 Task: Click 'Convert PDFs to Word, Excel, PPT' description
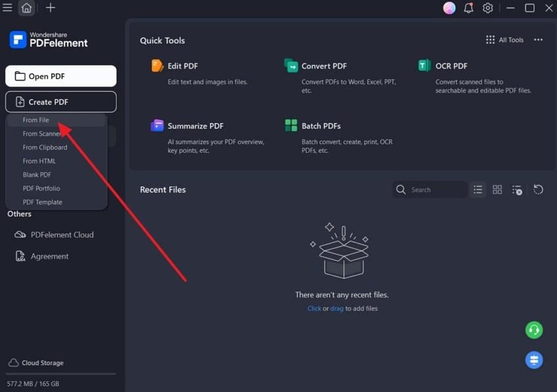349,86
